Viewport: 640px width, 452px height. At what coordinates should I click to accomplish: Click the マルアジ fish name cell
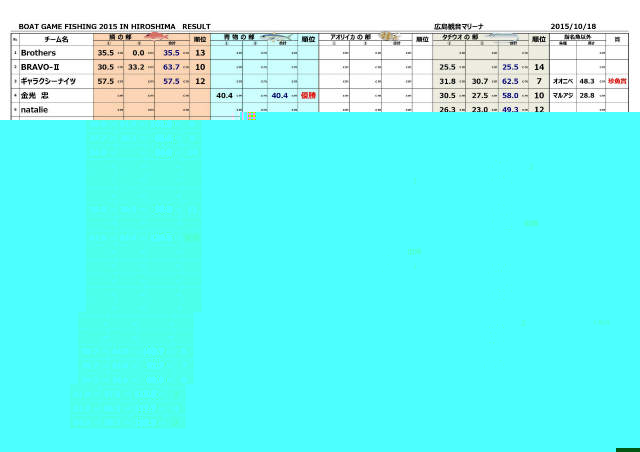tap(562, 95)
